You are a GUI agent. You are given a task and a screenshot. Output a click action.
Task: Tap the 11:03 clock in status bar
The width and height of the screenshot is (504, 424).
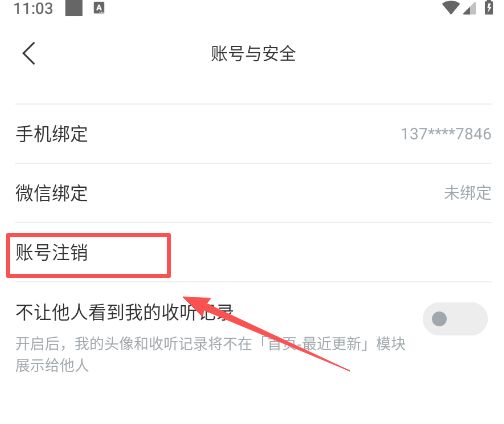tap(33, 8)
